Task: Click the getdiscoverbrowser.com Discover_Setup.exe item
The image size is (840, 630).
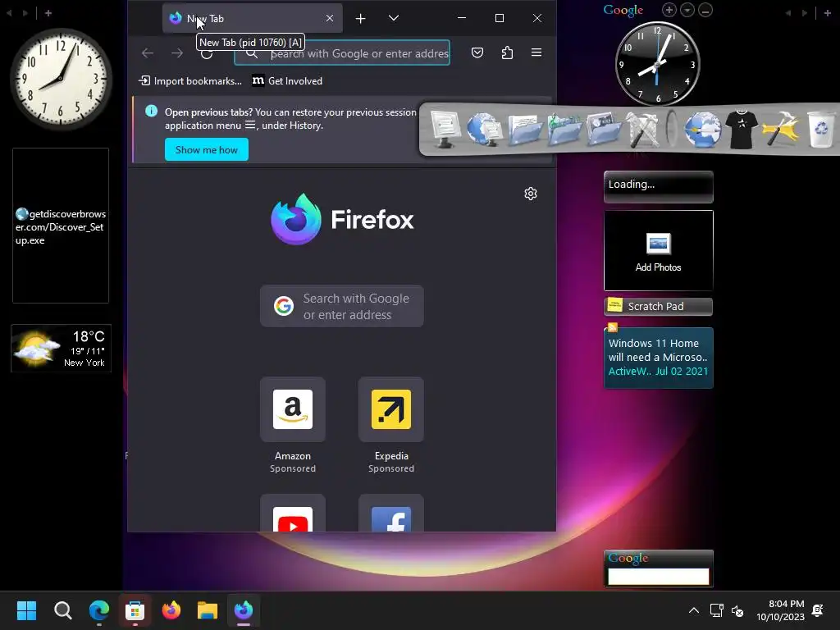Action: (61, 226)
